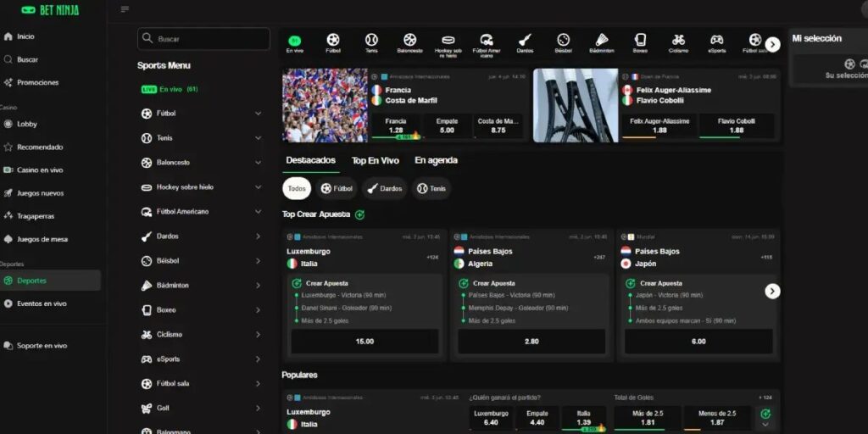This screenshot has height=434, width=868.
Task: Switch to the En agenda tab
Action: coord(437,160)
